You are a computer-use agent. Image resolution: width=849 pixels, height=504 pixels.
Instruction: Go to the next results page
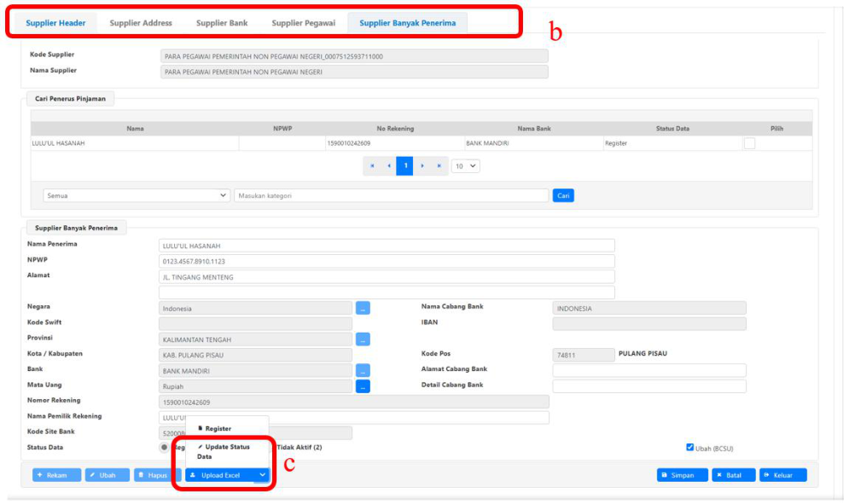point(422,166)
